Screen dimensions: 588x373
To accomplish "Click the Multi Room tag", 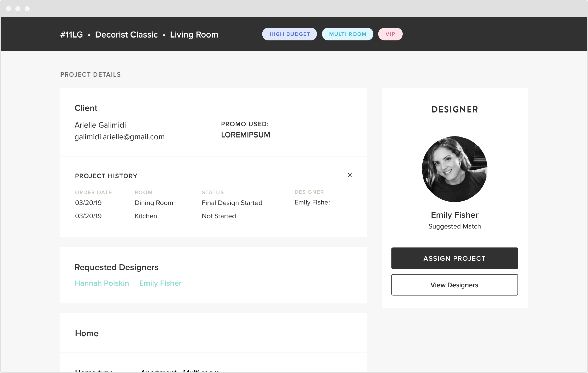I will click(x=347, y=34).
